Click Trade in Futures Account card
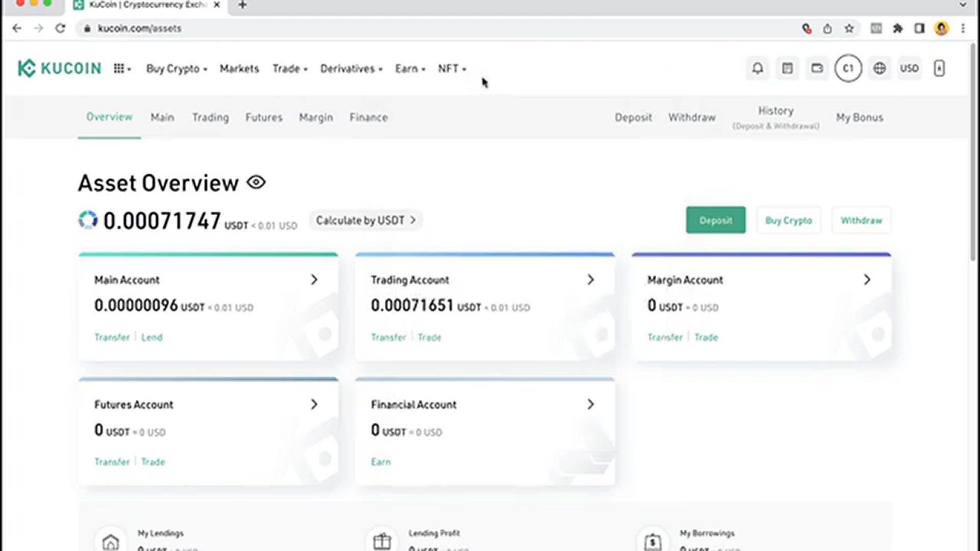This screenshot has height=551, width=980. pyautogui.click(x=153, y=462)
